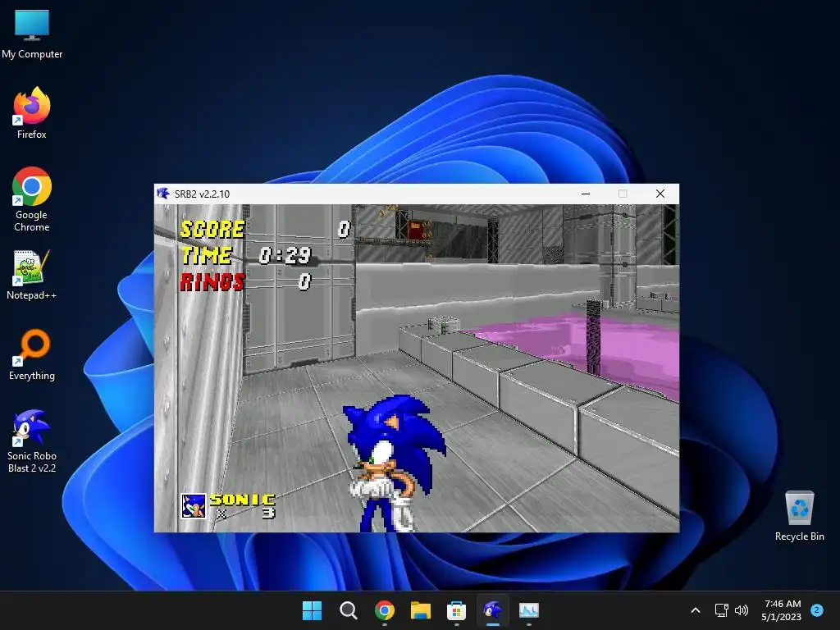Click the SONIC lives text in the HUD
The width and height of the screenshot is (840, 630).
click(x=243, y=500)
